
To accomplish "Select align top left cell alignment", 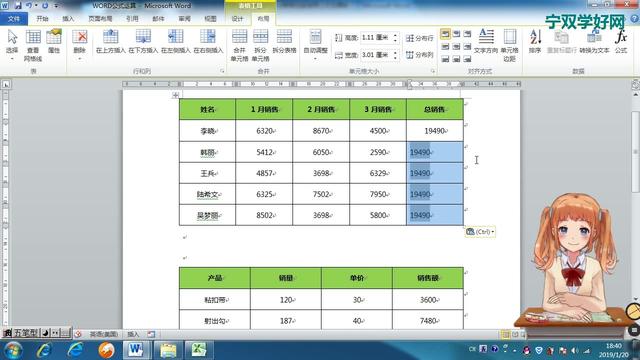I will pyautogui.click(x=445, y=34).
